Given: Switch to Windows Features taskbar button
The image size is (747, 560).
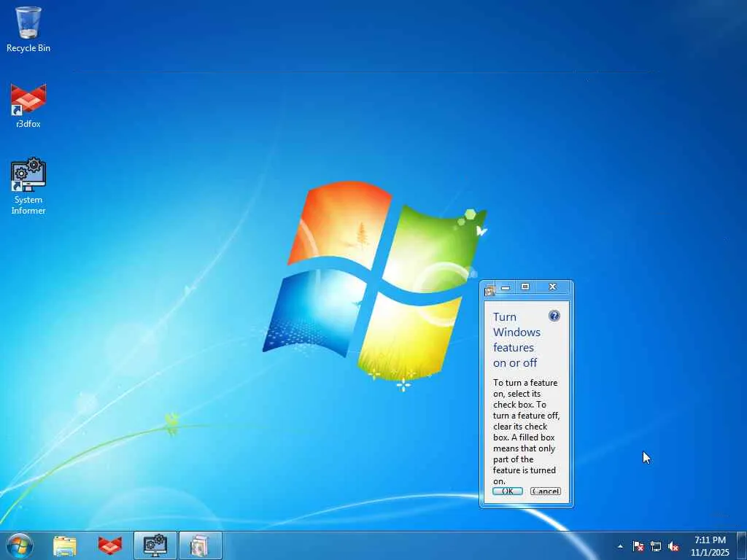Looking at the screenshot, I should (201, 545).
